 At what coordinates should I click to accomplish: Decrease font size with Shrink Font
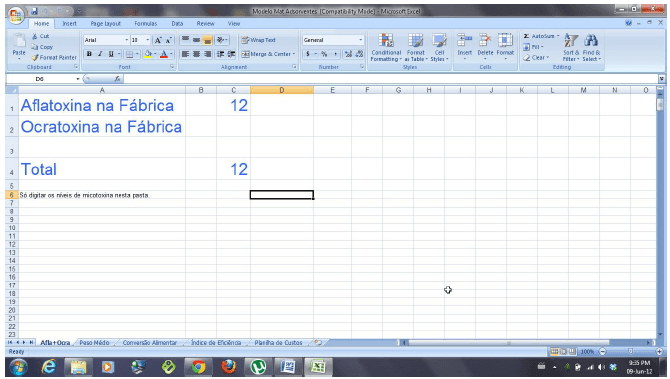tap(169, 40)
